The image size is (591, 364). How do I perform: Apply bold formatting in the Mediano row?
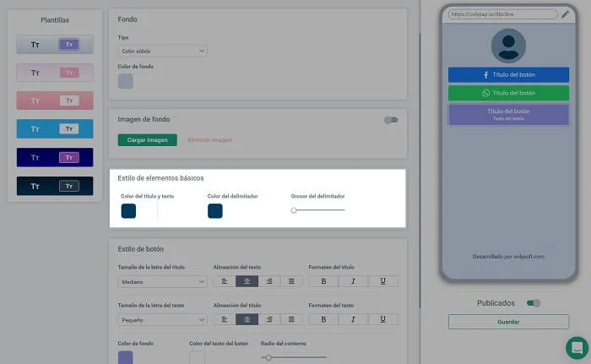point(323,281)
